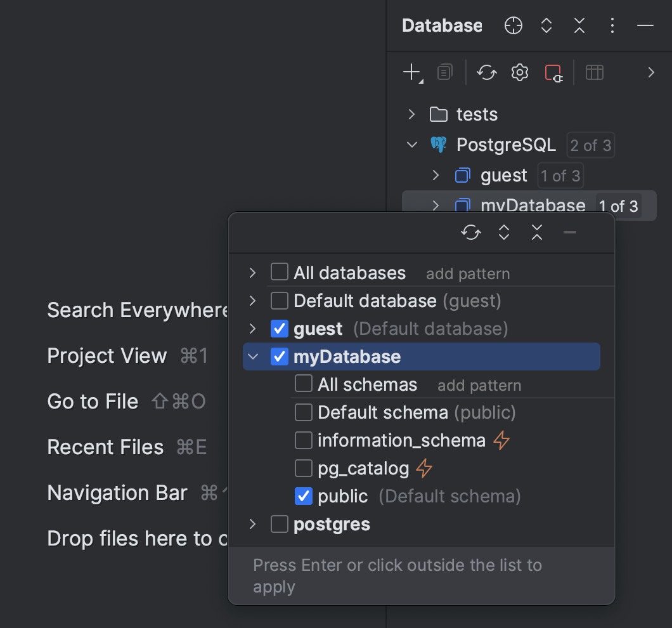
Task: Click add pattern next to All schemas
Action: (479, 385)
